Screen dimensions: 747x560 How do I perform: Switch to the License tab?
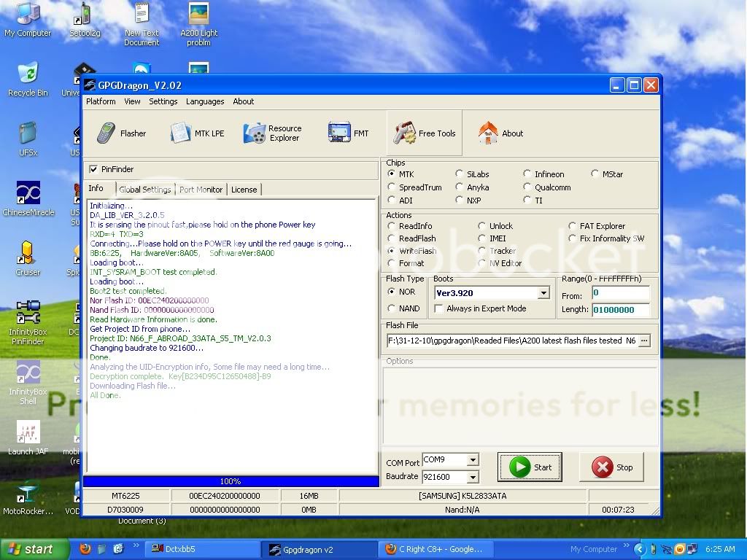click(x=244, y=190)
